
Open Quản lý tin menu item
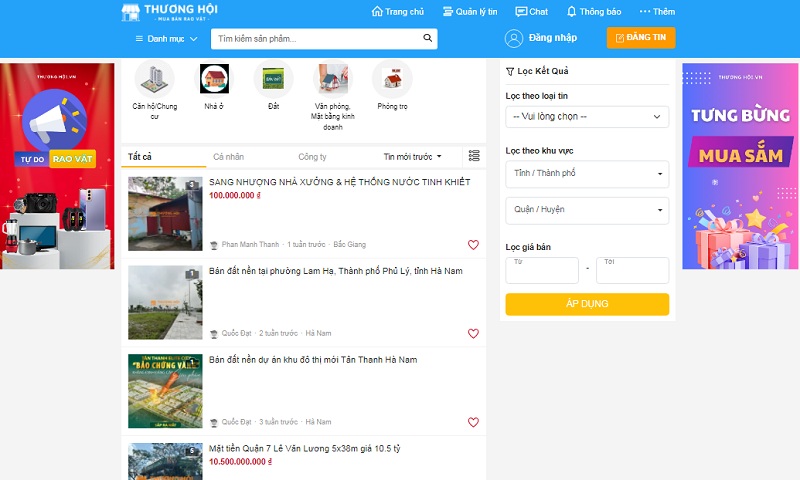coord(469,11)
